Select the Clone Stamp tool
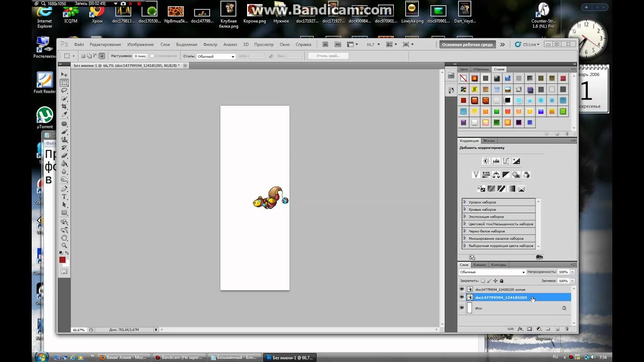The image size is (644, 362). pyautogui.click(x=64, y=140)
